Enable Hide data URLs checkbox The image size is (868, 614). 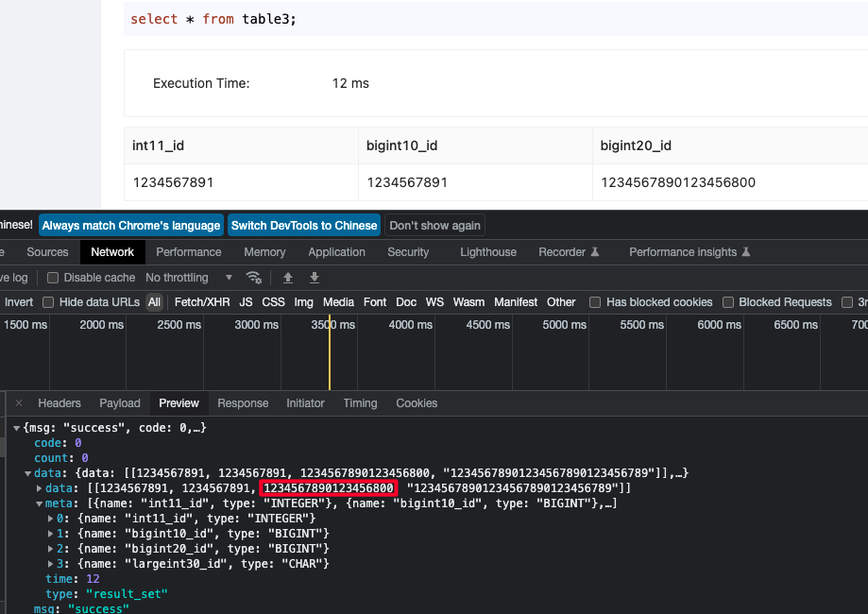point(48,302)
